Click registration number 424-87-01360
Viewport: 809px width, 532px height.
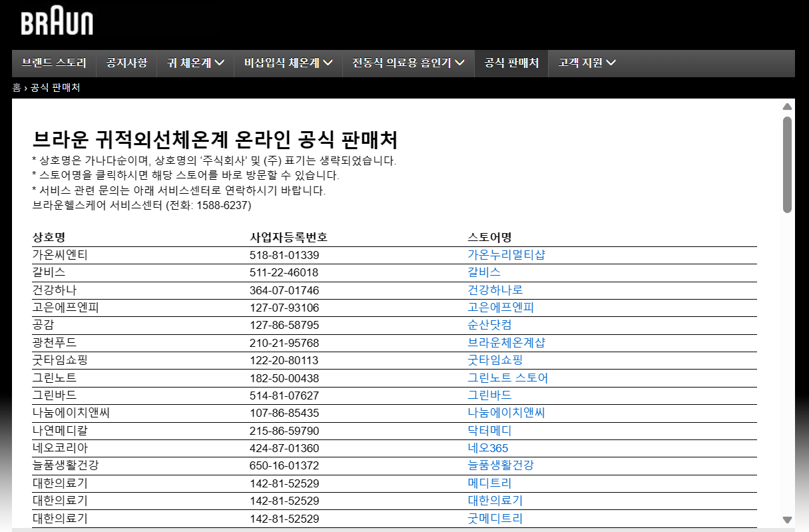pos(284,448)
